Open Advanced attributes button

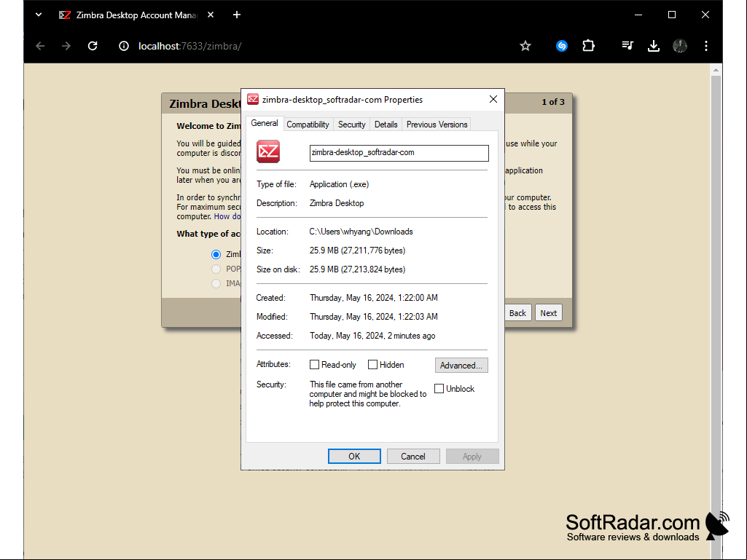pyautogui.click(x=461, y=366)
